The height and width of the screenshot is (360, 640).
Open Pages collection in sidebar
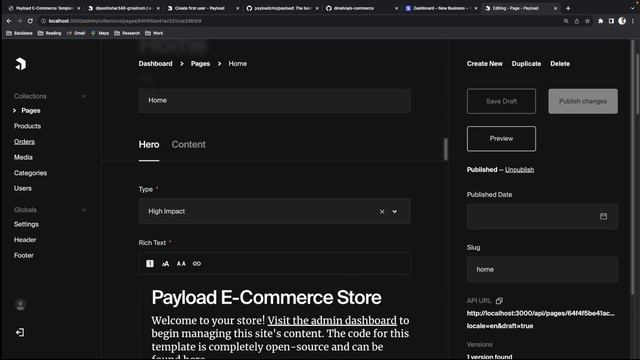point(31,111)
